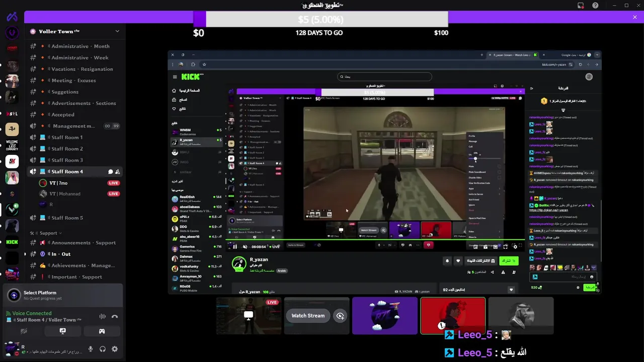Open Administrative · Month channel

pyautogui.click(x=75, y=46)
